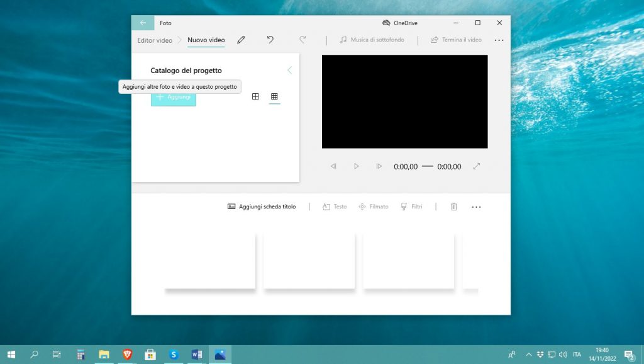Open full screen preview
The height and width of the screenshot is (364, 644).
[x=477, y=166]
